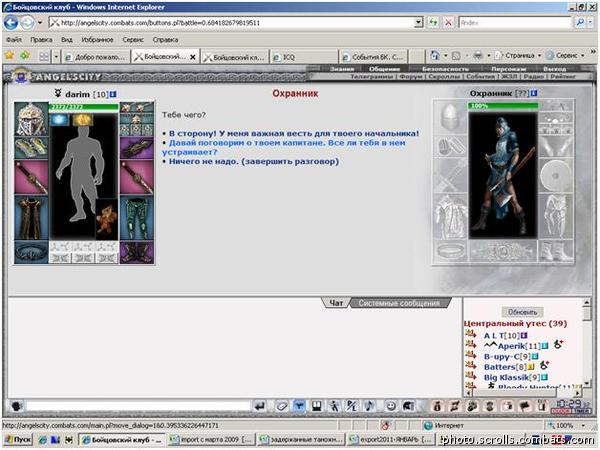Open the Пуск start button
Image resolution: width=600 pixels, height=450 pixels.
[x=18, y=440]
